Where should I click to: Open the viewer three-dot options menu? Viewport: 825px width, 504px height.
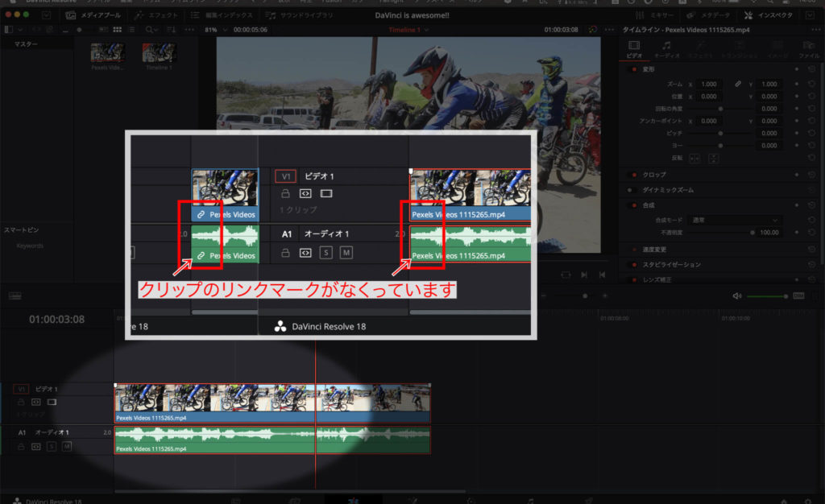point(610,30)
